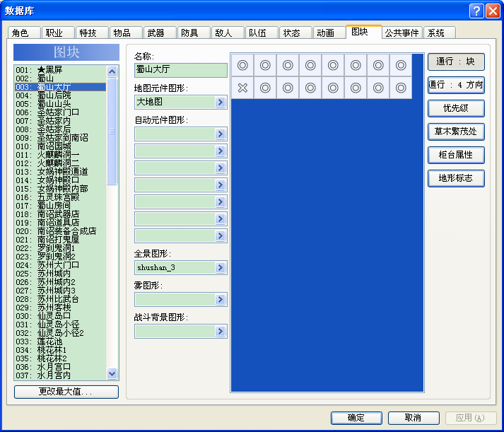
Task: Open the 状态 tab
Action: tap(295, 33)
